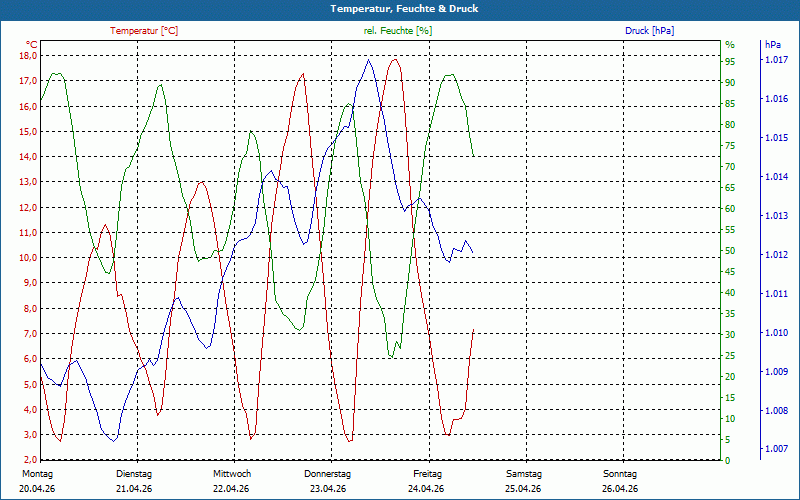The image size is (800, 500).
Task: Click the 'Temperatur, Feuchte & Druck' chart title
Action: tap(404, 9)
